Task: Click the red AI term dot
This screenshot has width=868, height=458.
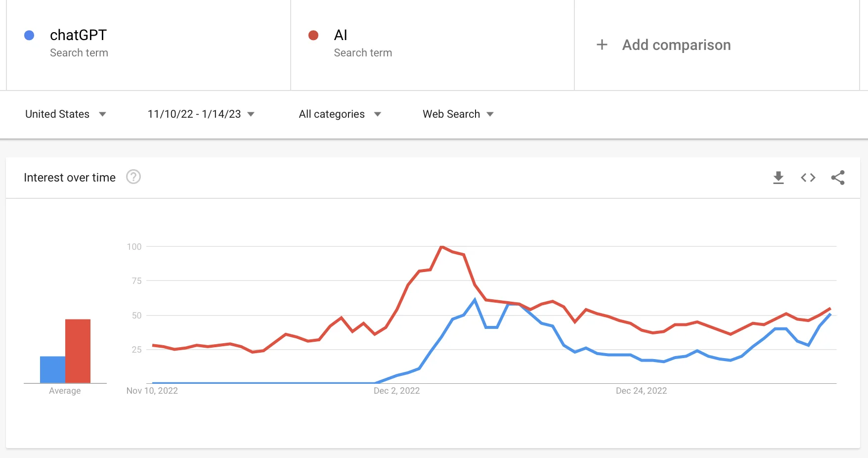Action: (x=313, y=35)
